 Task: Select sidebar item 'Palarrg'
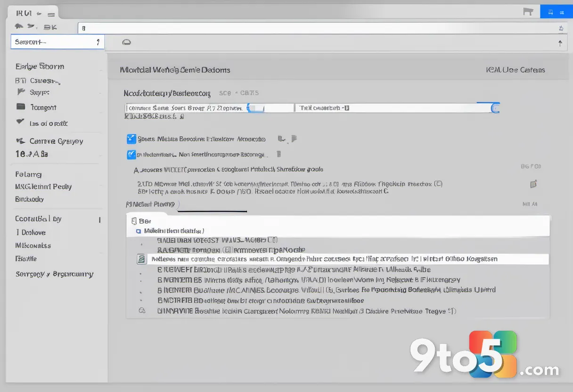(x=28, y=174)
